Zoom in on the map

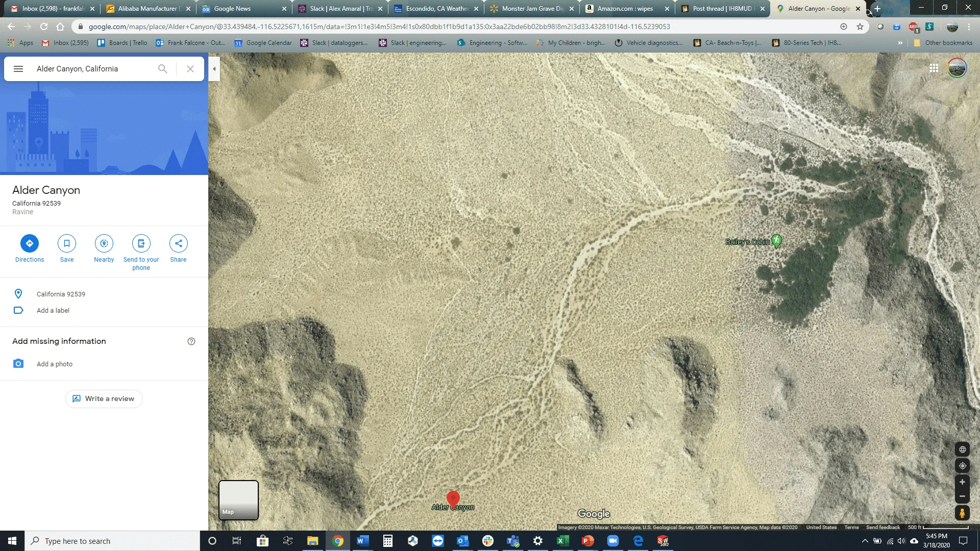click(x=962, y=482)
